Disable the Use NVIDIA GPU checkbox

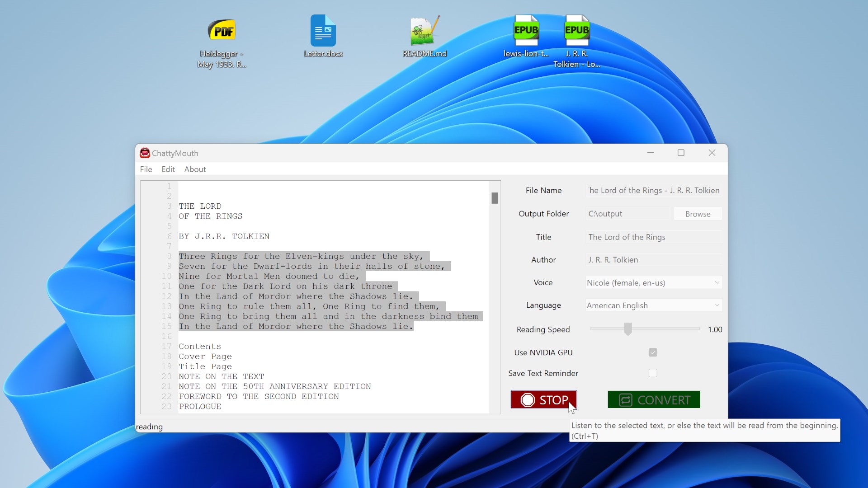(653, 352)
